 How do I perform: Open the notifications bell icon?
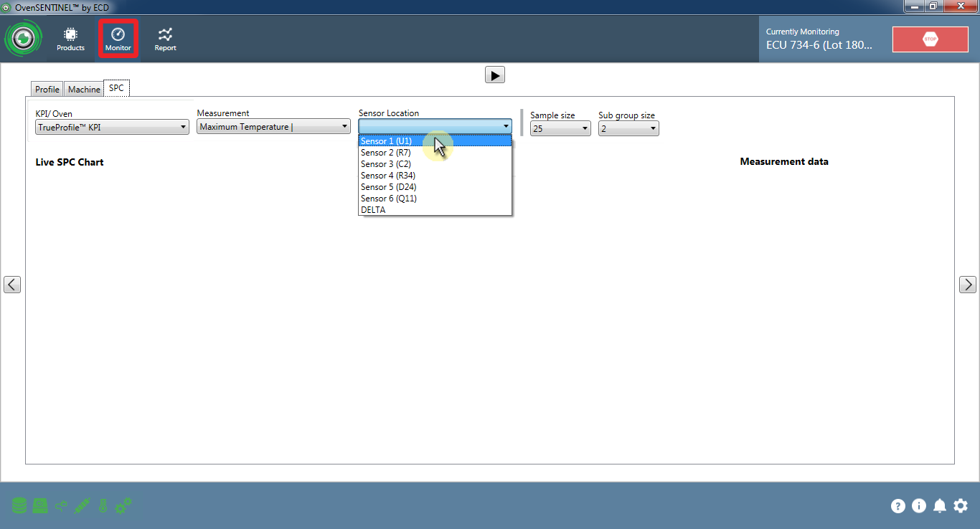(940, 506)
